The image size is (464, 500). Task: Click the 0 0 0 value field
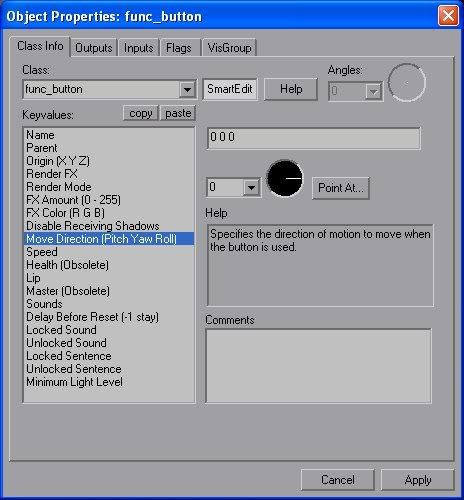point(314,138)
